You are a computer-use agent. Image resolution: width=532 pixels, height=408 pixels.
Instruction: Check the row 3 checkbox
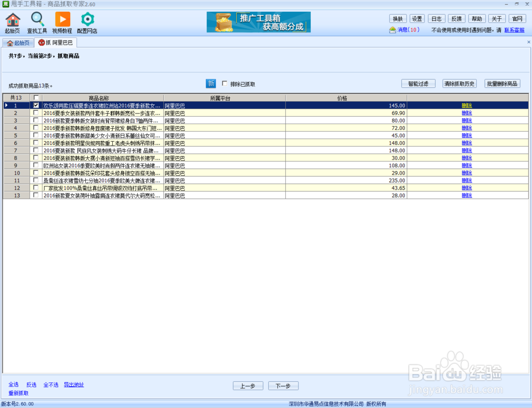(36, 120)
